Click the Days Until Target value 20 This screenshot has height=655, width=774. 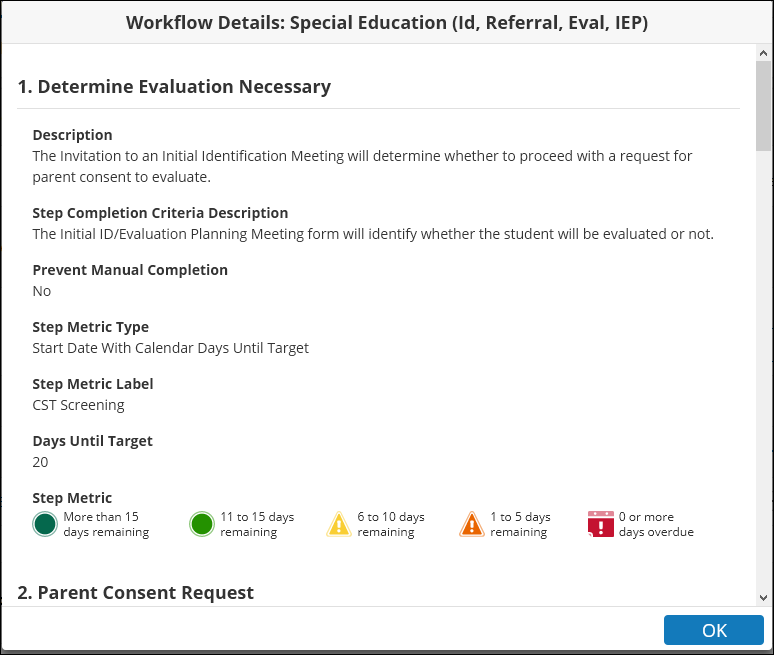point(40,462)
